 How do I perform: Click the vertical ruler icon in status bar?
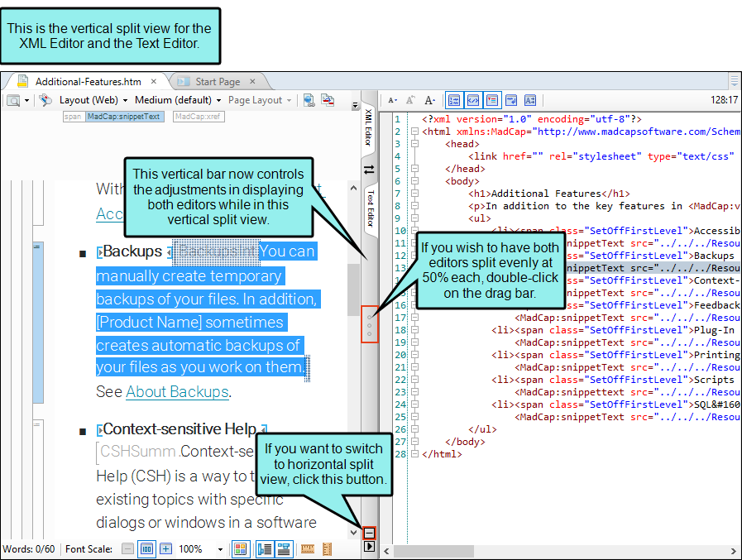(x=326, y=548)
